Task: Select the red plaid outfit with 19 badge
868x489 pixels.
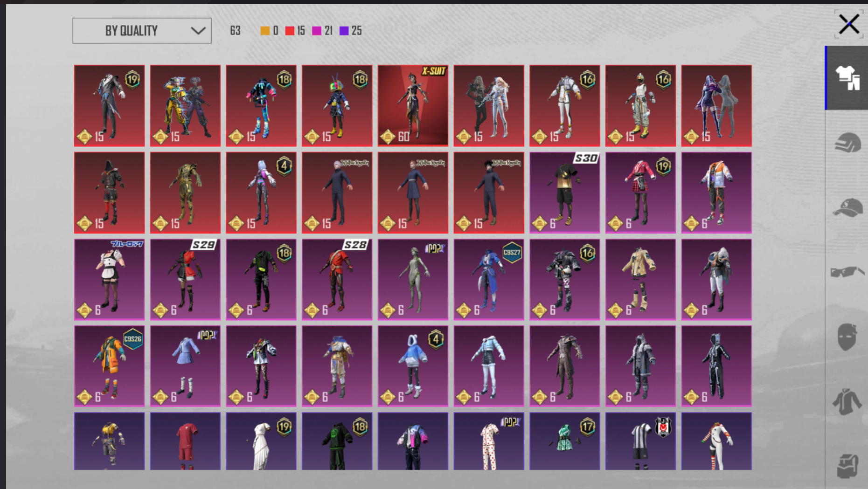Action: [641, 193]
